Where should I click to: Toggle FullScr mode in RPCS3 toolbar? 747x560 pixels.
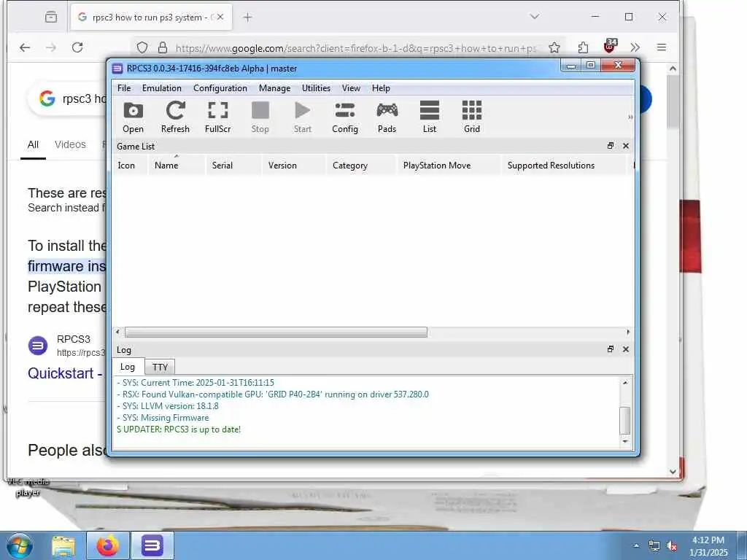point(217,117)
